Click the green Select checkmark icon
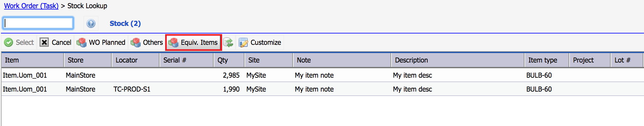The height and width of the screenshot is (126, 644). tap(8, 42)
